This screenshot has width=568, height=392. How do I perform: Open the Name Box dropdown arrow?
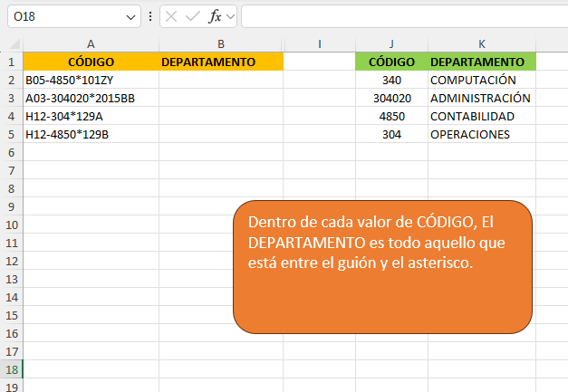pyautogui.click(x=131, y=16)
